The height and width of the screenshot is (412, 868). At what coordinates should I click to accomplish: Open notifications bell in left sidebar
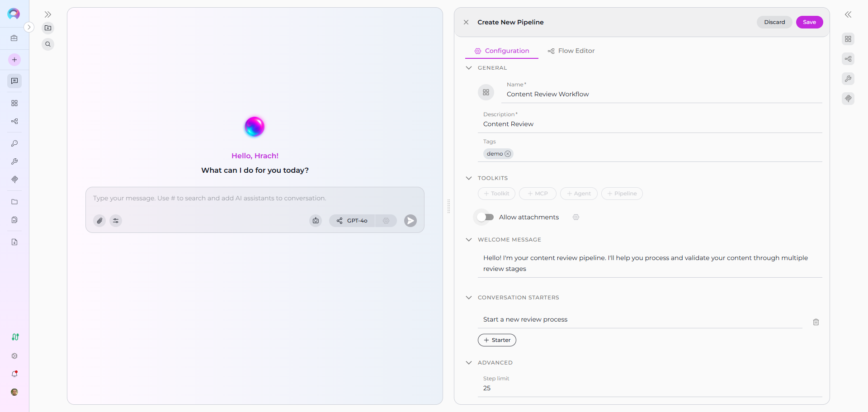coord(14,374)
